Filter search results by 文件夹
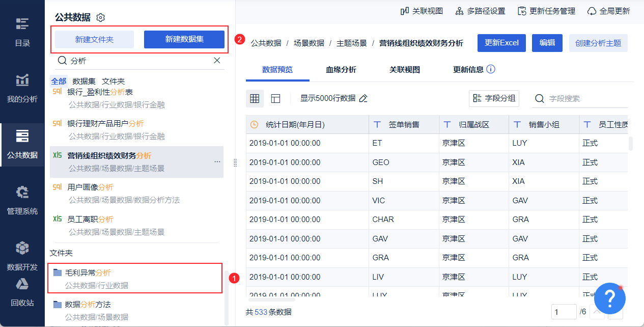644x327 pixels. click(113, 81)
